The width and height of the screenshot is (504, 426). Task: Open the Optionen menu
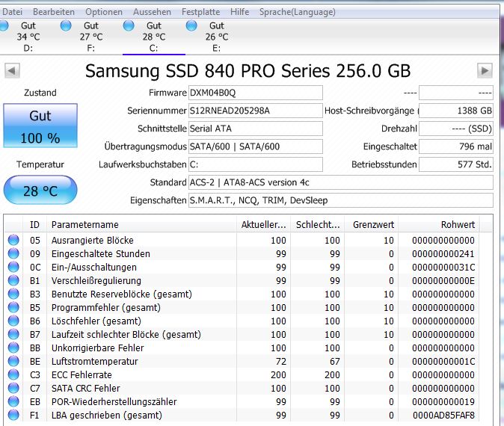point(104,12)
